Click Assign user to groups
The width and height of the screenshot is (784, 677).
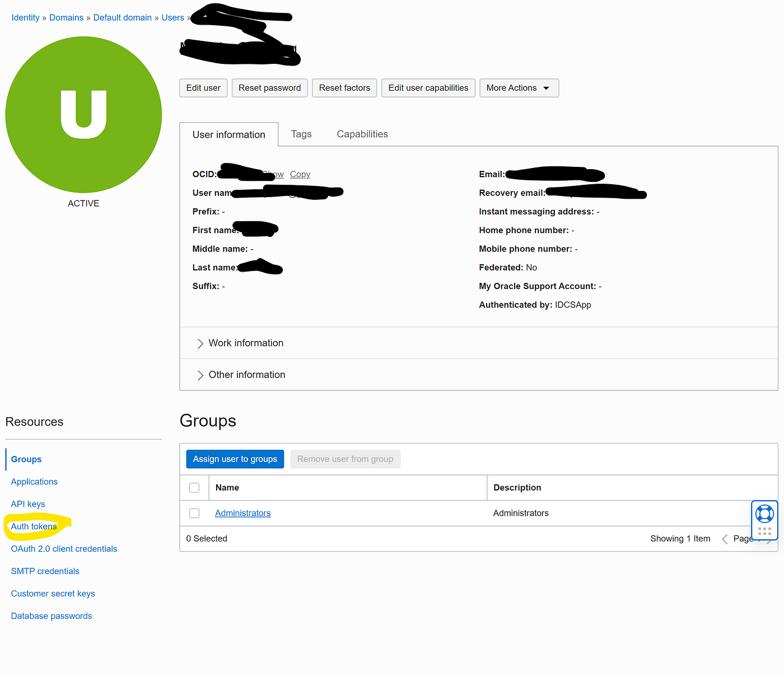pyautogui.click(x=235, y=459)
